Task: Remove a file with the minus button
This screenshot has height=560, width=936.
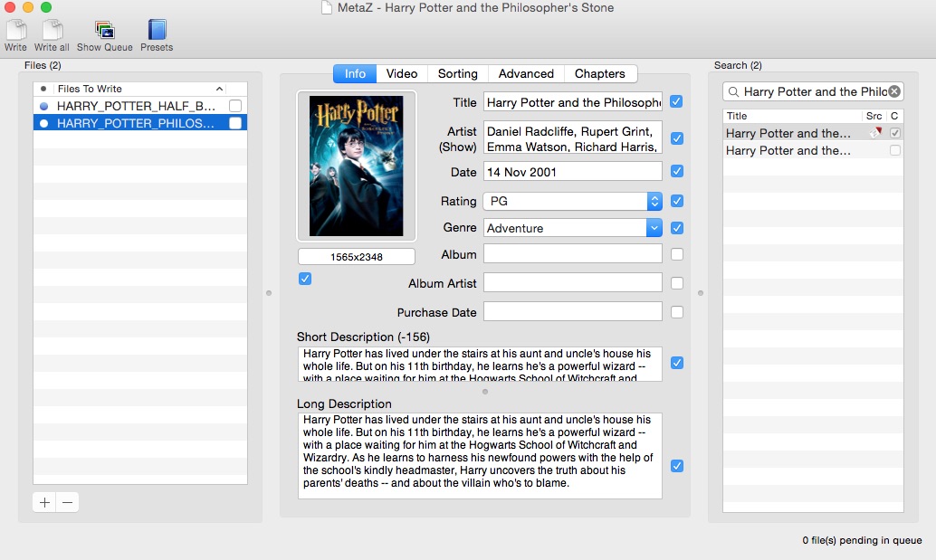Action: [68, 502]
